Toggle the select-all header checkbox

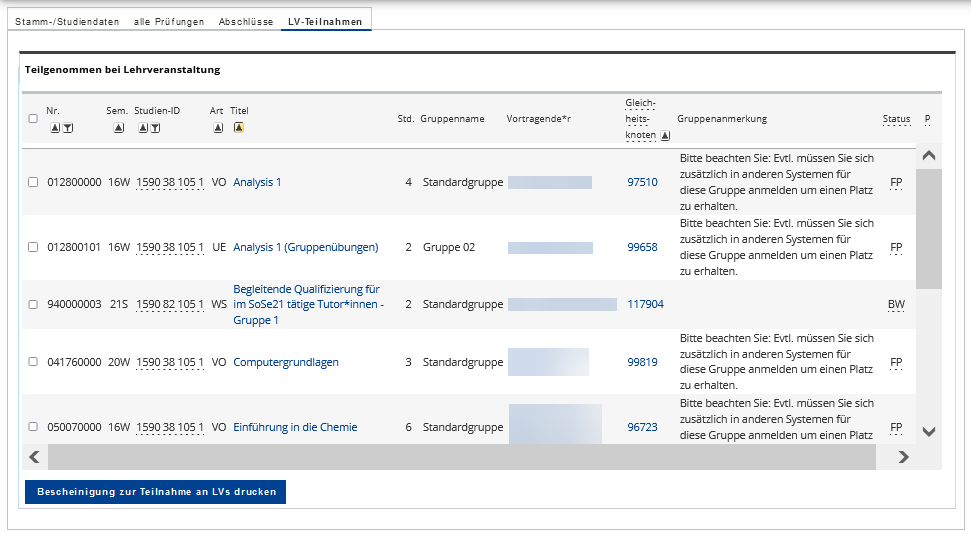pyautogui.click(x=33, y=118)
